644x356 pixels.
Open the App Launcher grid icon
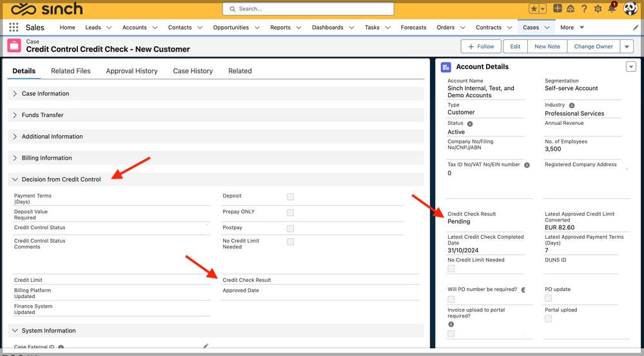14,28
